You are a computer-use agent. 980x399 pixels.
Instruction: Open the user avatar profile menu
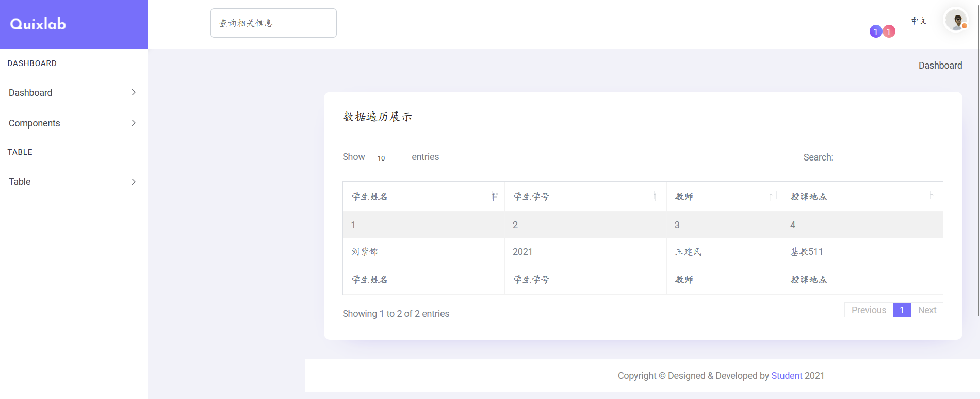pos(956,21)
